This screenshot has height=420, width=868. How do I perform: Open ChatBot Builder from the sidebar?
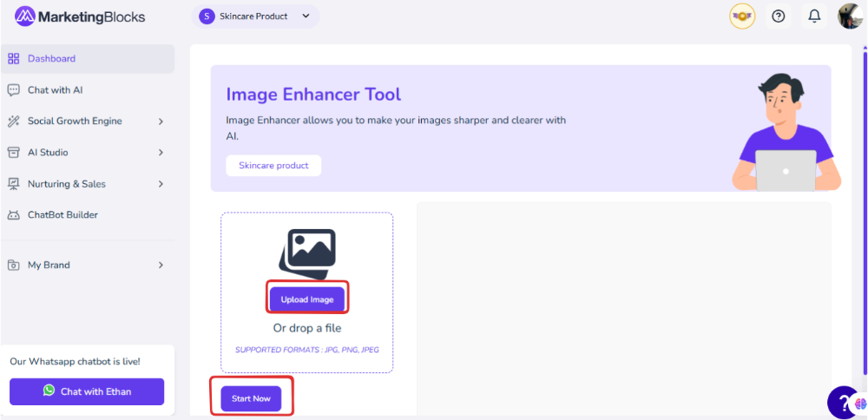[62, 215]
